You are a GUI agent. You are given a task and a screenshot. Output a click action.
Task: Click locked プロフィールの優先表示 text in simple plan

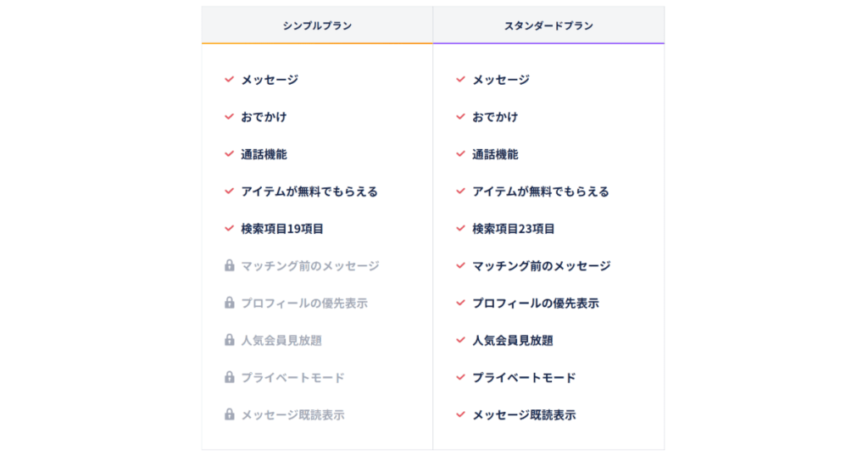[304, 303]
